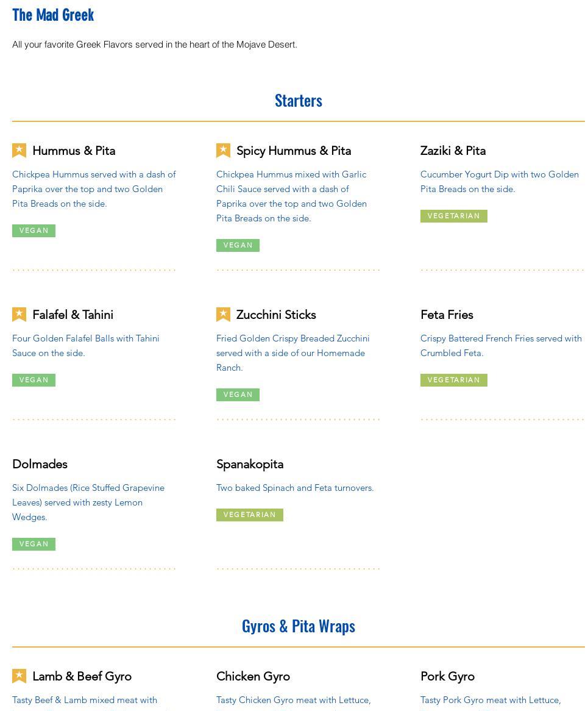Select the Chicken Gyro item title
Screen dimensions: 588x711
click(x=253, y=676)
